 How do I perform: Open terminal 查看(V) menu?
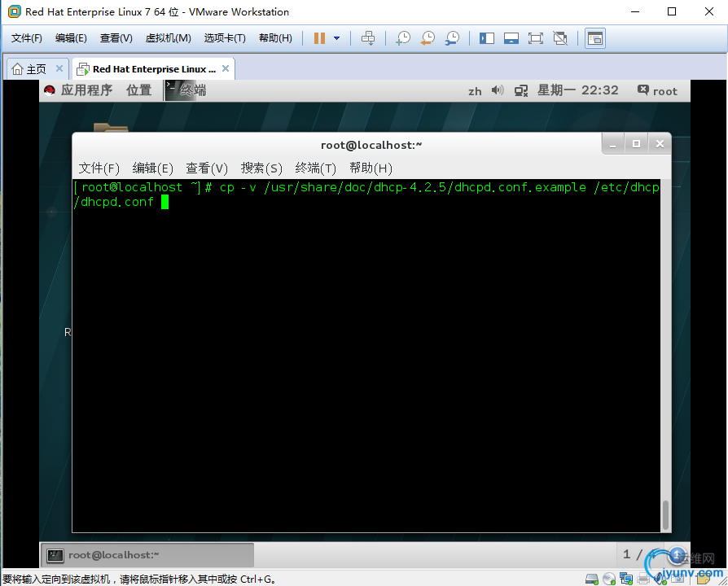pyautogui.click(x=207, y=168)
